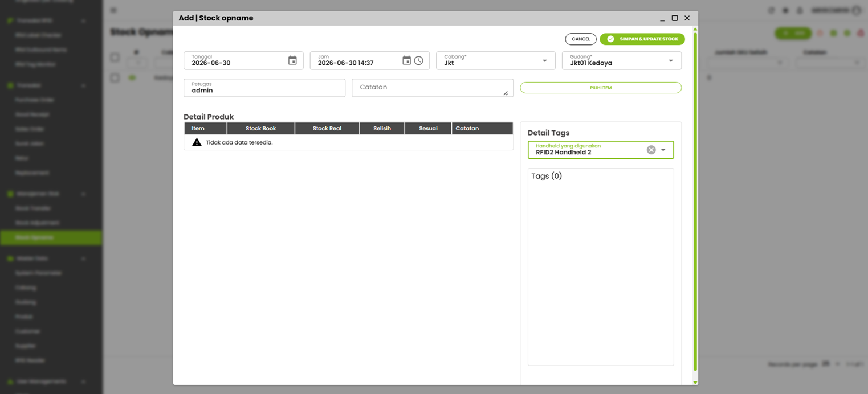Click the warning triangle in the empty table
Viewport: 868px width, 394px height.
coord(197,142)
